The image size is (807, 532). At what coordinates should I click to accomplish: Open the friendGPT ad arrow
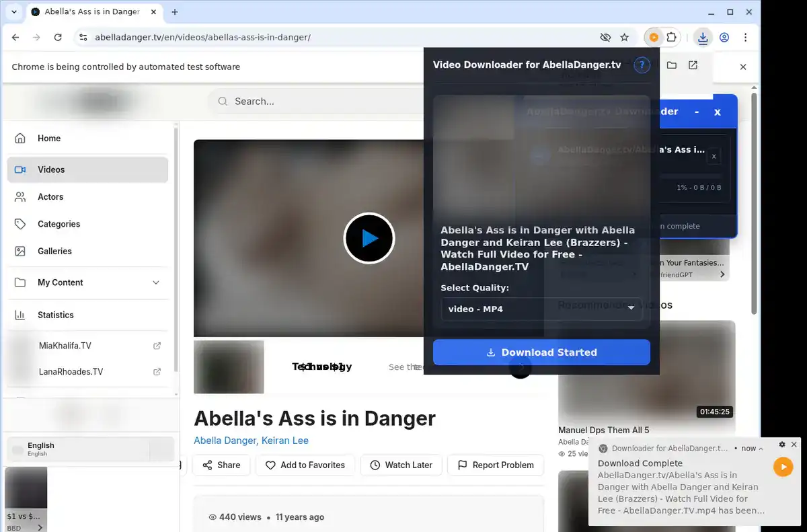pos(722,274)
